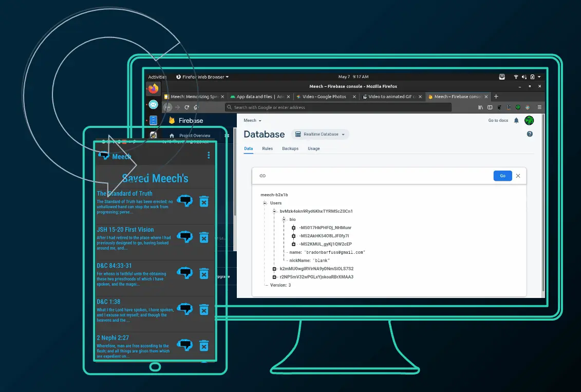Expand the k2mMU0wgIRVirNA9yDNmSIOLS7S2 node
This screenshot has height=392, width=581.
tap(274, 269)
